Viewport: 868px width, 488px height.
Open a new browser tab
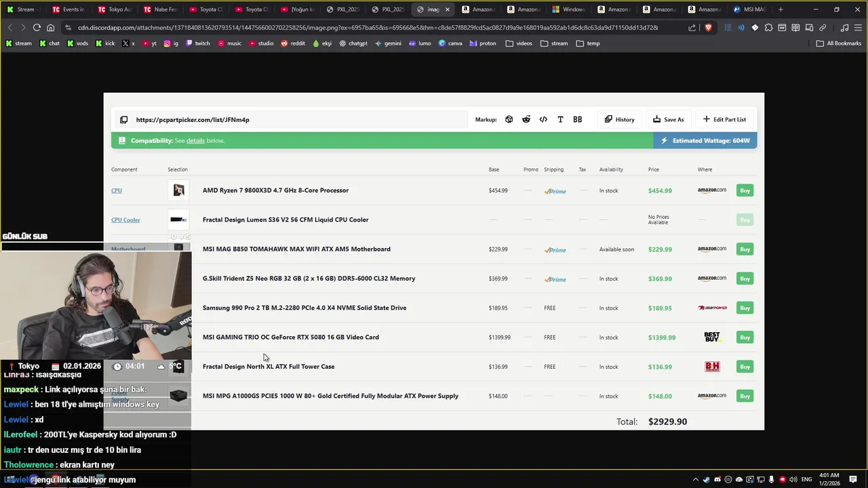(781, 9)
